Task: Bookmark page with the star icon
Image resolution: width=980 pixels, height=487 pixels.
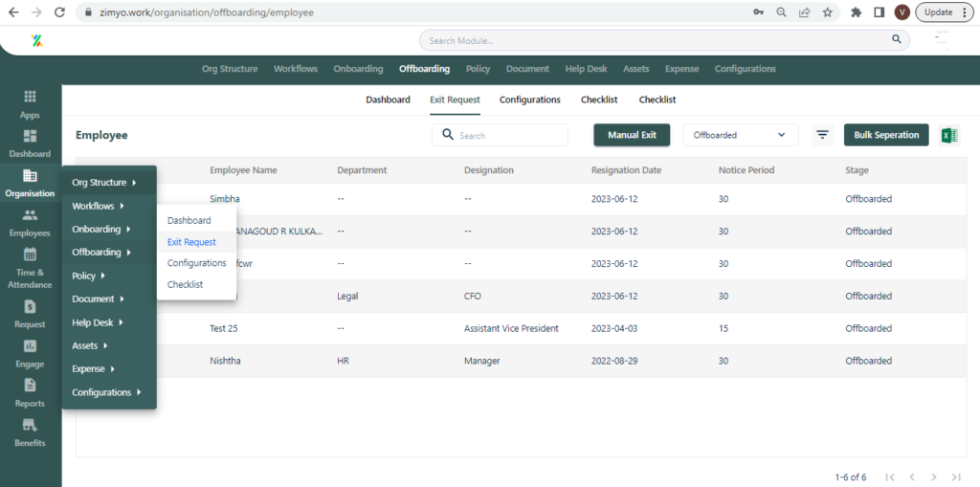Action: 828,11
